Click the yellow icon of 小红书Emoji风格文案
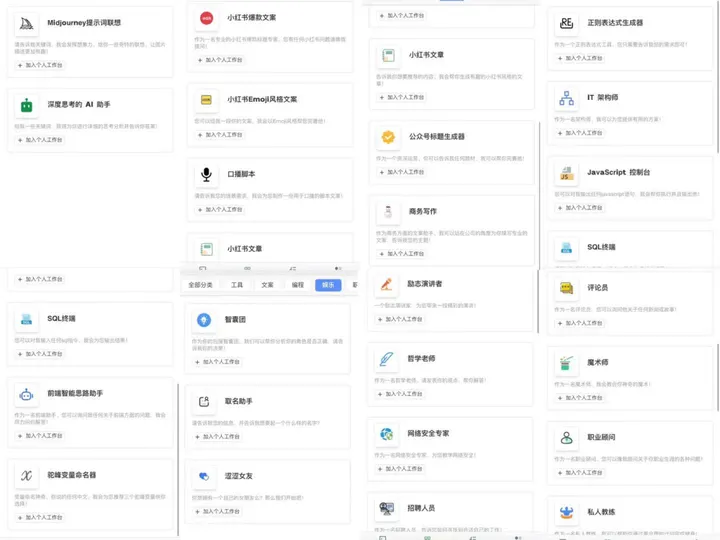The image size is (720, 540). click(x=207, y=100)
